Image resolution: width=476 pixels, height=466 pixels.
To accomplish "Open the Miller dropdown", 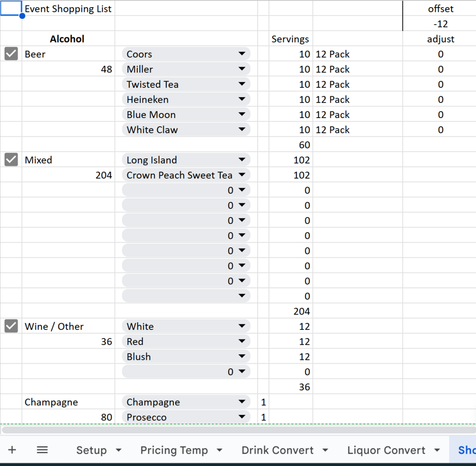I will click(x=186, y=69).
